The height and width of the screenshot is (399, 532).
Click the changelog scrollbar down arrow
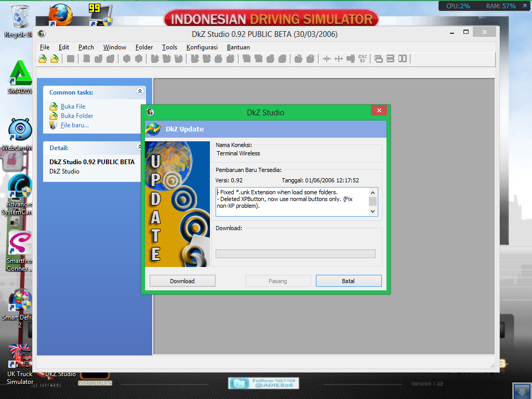tap(373, 211)
